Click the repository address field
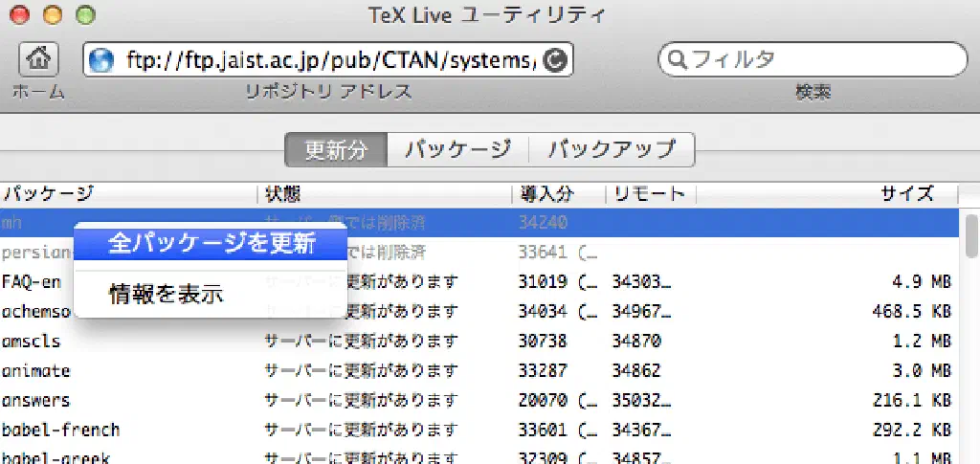This screenshot has height=464, width=980. pyautogui.click(x=325, y=61)
